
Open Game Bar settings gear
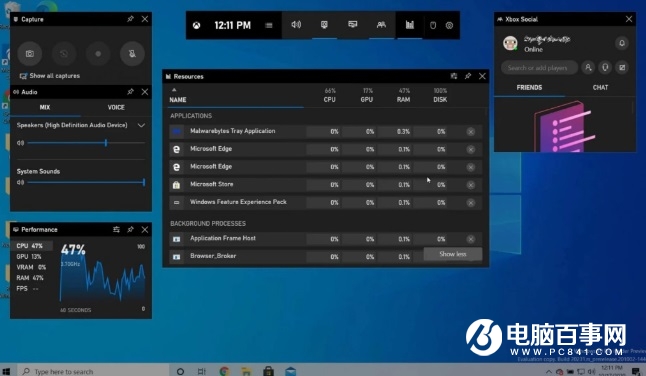click(x=449, y=26)
